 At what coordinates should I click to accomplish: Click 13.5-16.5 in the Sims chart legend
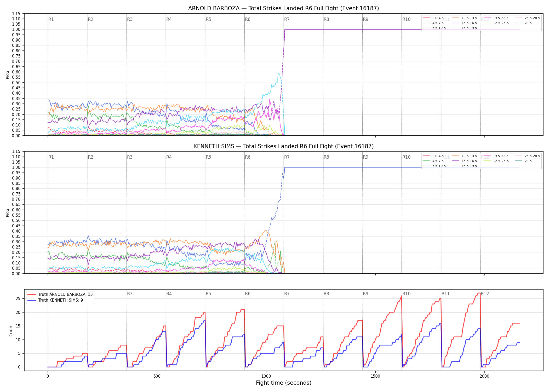pyautogui.click(x=469, y=161)
